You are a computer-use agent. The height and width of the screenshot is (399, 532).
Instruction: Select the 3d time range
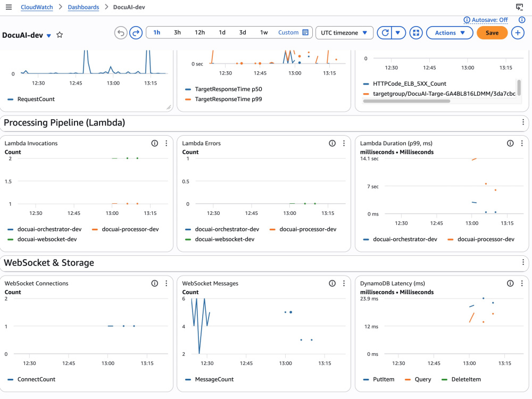tap(243, 32)
